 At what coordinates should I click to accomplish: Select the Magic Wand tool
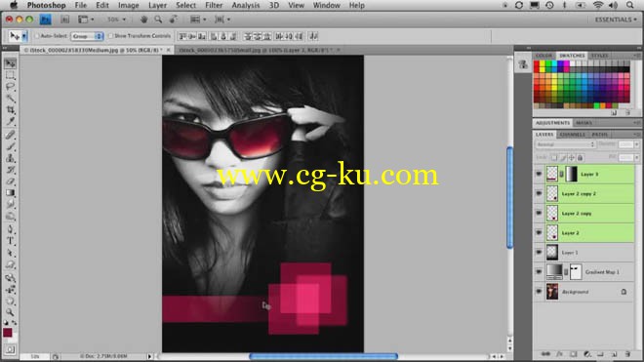point(11,99)
